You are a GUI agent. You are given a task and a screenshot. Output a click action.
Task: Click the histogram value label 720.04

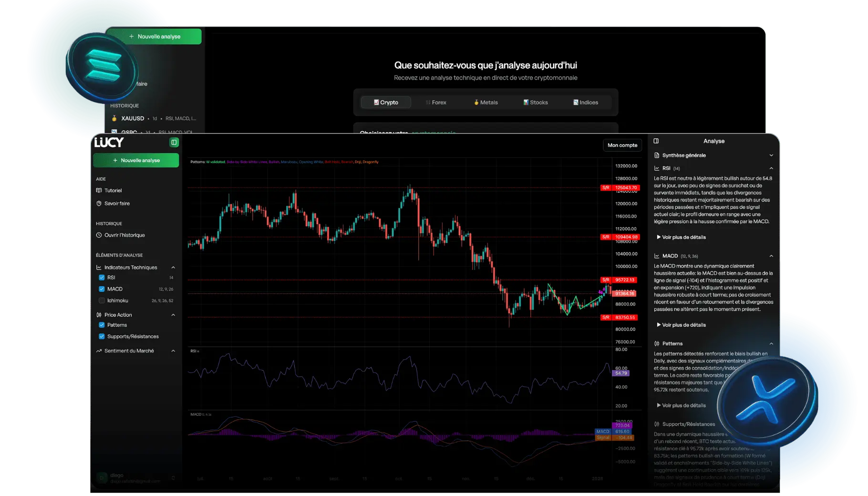pyautogui.click(x=622, y=425)
